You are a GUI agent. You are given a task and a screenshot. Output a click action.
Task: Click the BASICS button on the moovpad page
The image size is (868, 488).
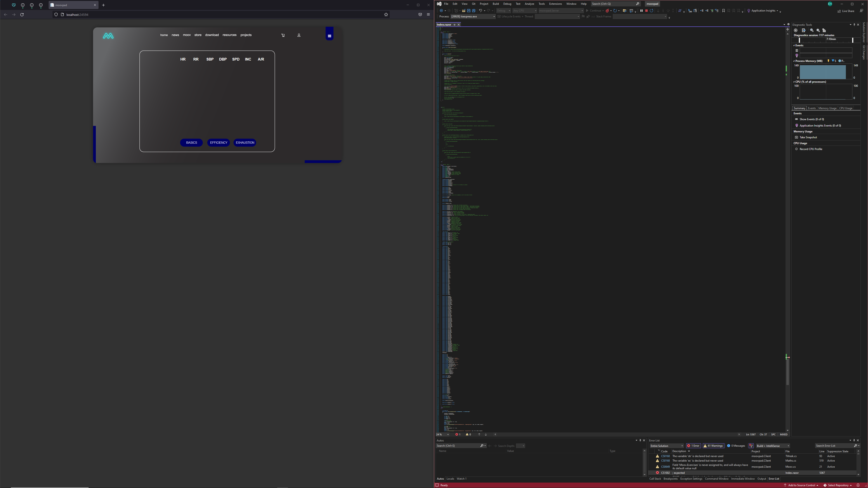click(191, 143)
